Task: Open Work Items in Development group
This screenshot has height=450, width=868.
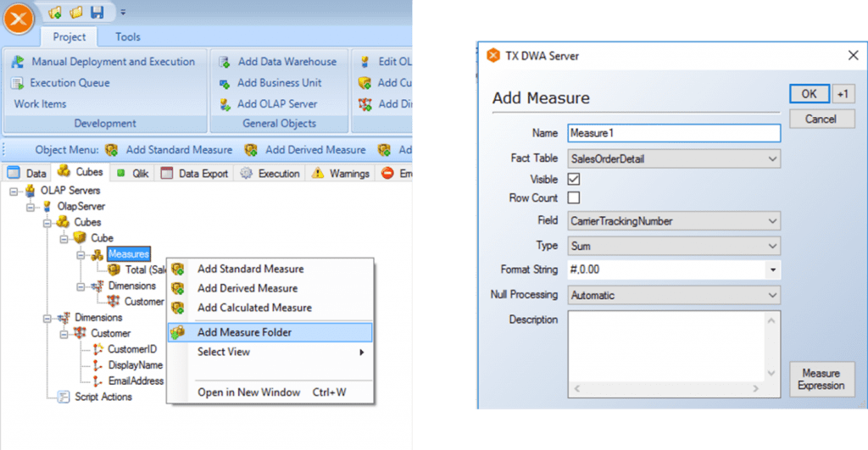Action: [40, 103]
